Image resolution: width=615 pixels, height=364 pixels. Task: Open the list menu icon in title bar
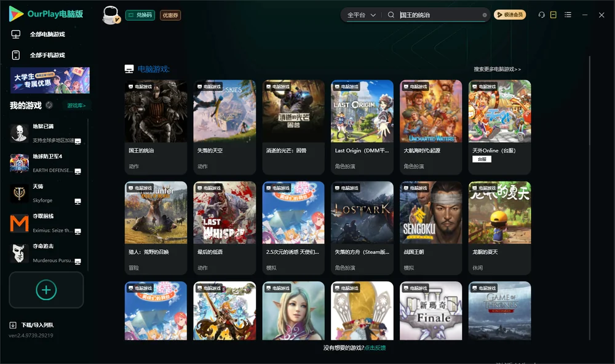(x=568, y=15)
